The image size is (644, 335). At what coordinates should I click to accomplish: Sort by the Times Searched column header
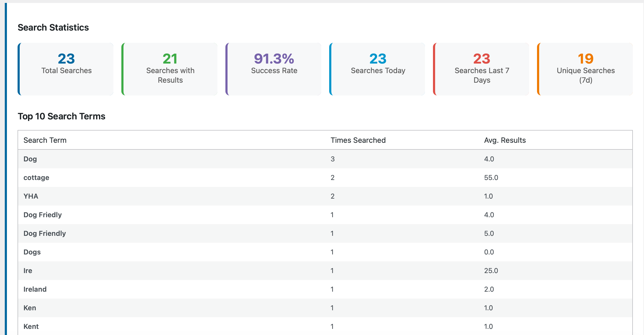click(358, 140)
